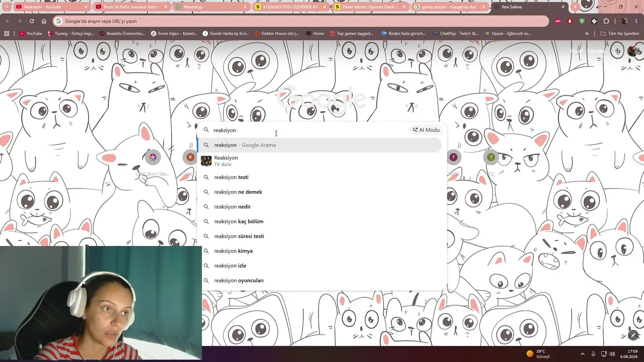Open the Evrim Ağacı bookmark
644x362 pixels.
click(174, 33)
